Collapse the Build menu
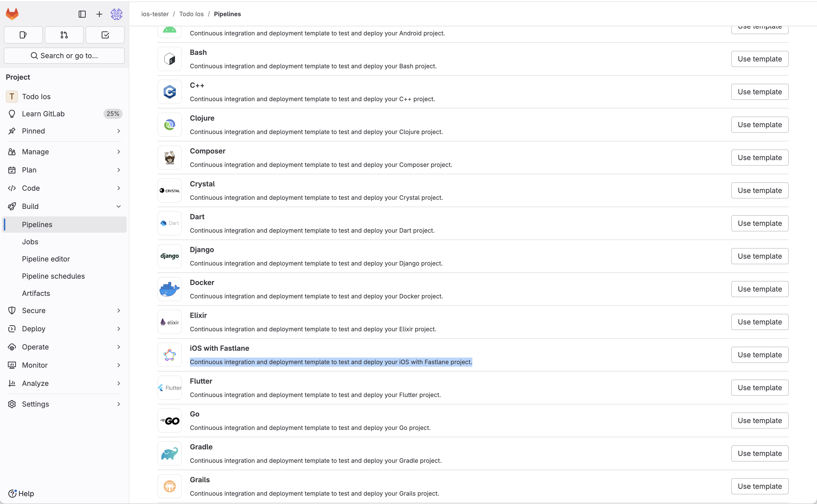 point(64,207)
